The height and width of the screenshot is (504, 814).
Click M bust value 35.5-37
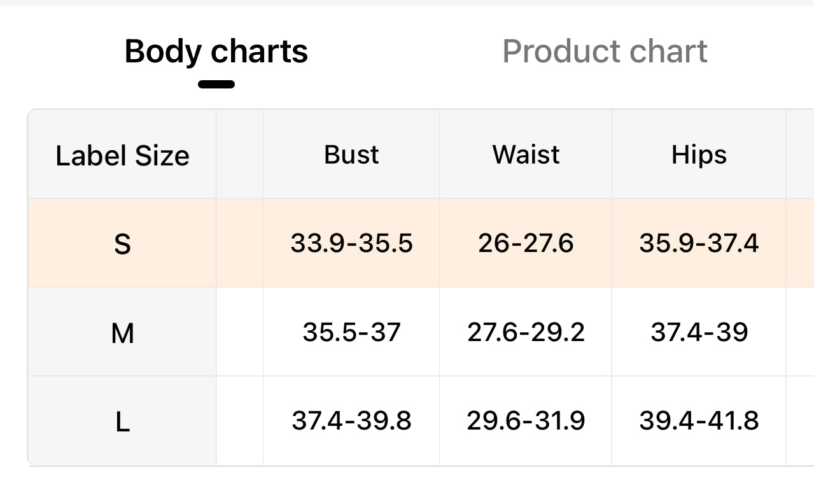pyautogui.click(x=351, y=332)
